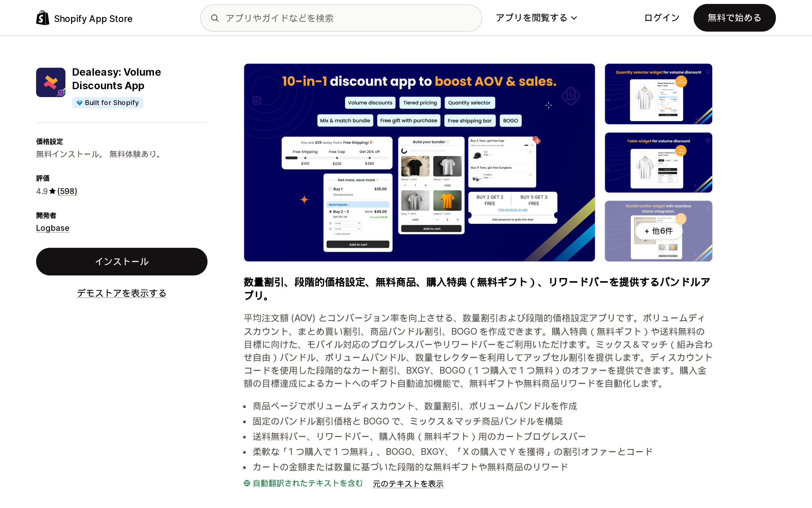
Task: Click the 価格設定 label
Action: tap(50, 141)
